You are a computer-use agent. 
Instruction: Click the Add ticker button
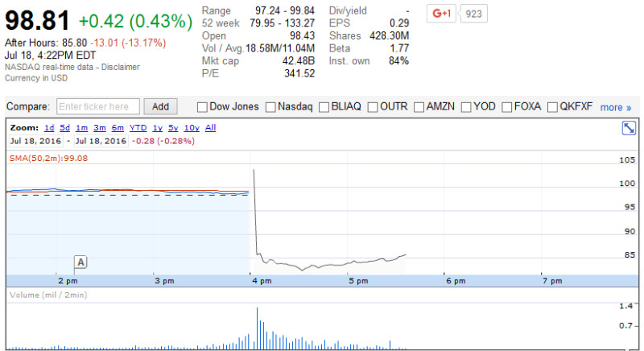coord(160,107)
